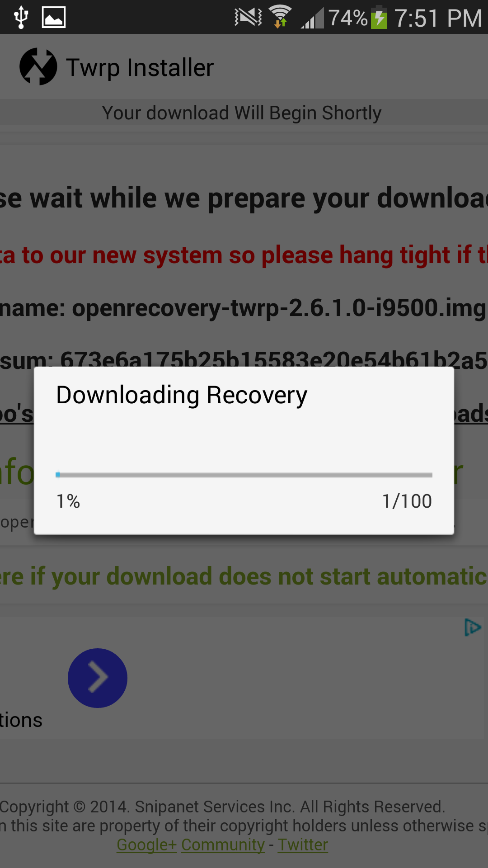Tap the Twrp Installer app logo icon
The width and height of the screenshot is (488, 868).
[x=38, y=66]
